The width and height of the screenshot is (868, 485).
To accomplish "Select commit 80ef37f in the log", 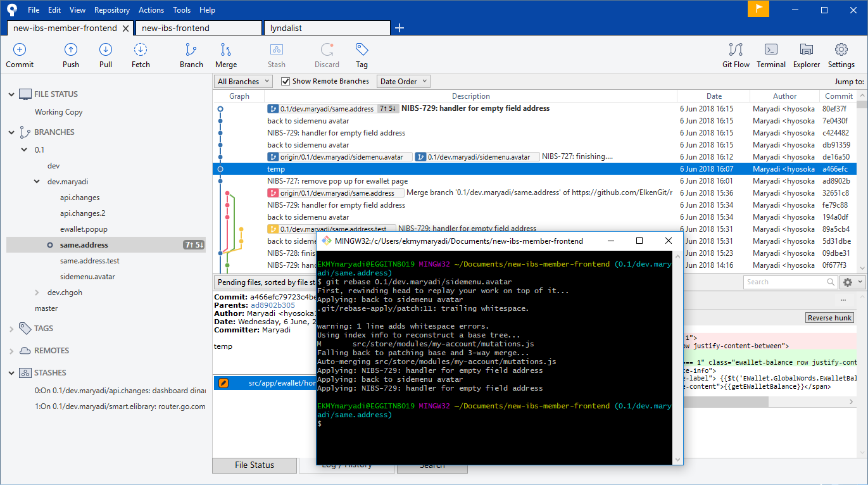I will click(535, 108).
